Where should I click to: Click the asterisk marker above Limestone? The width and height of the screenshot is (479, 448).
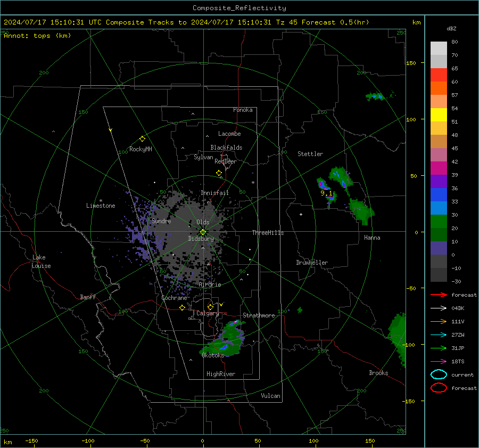coord(101,201)
